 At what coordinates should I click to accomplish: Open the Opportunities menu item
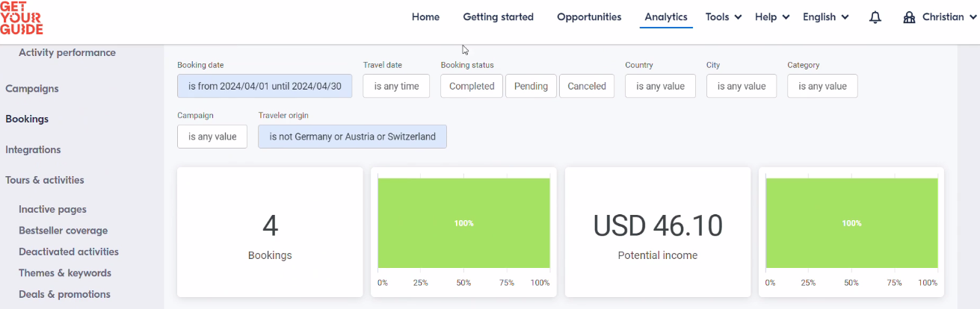pos(589,17)
